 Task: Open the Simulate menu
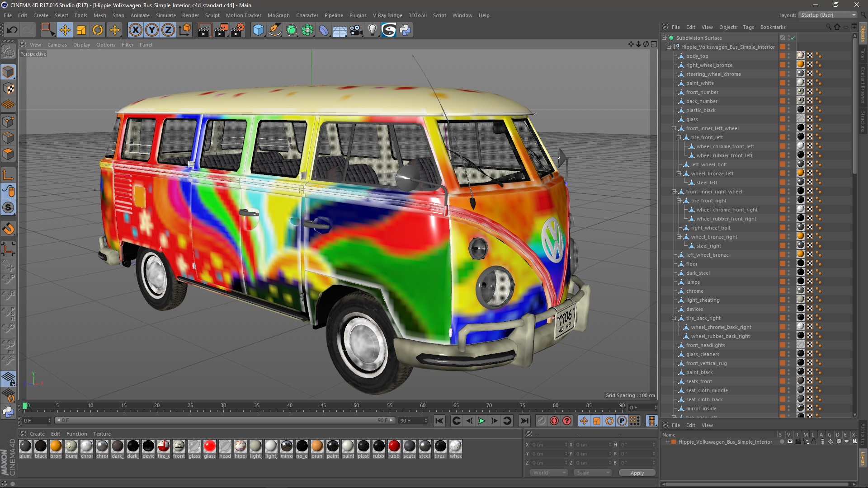165,15
